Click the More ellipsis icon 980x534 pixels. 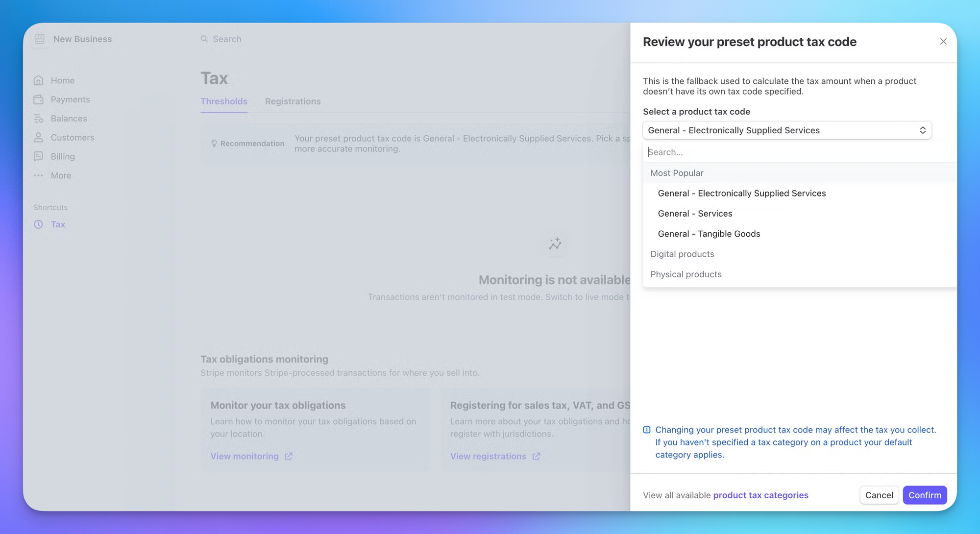pos(39,175)
